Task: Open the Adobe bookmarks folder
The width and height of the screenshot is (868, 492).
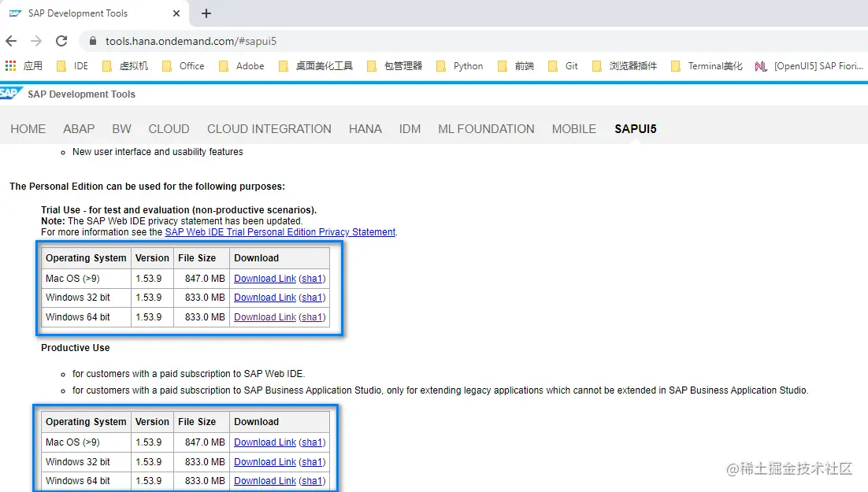Action: click(x=241, y=66)
